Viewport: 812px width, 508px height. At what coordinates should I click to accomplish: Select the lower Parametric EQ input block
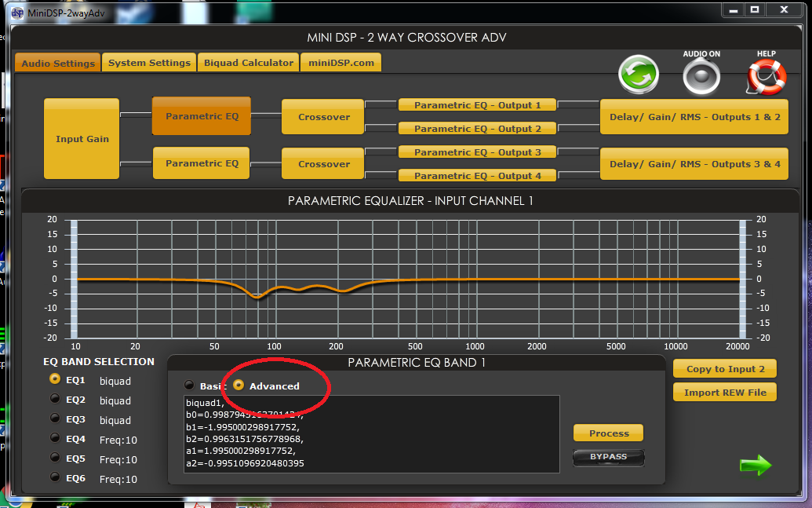pyautogui.click(x=202, y=163)
